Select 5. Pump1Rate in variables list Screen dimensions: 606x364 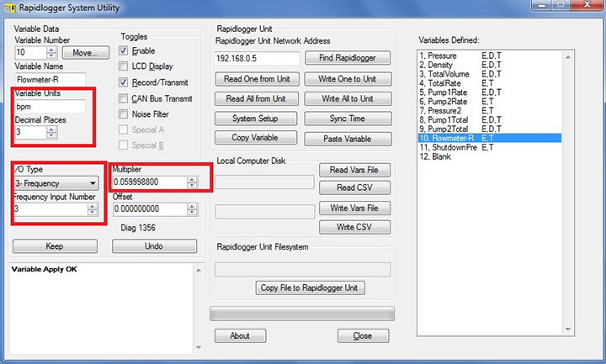490,92
